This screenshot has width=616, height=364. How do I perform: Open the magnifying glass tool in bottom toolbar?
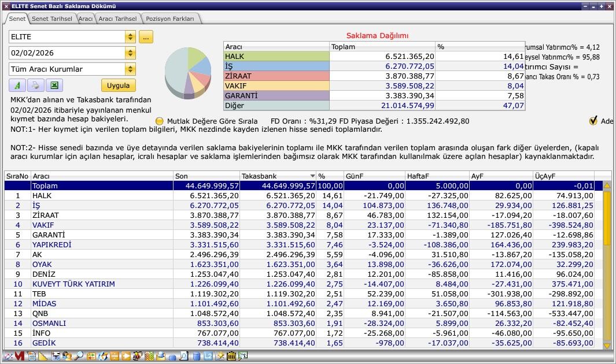[x=79, y=356]
